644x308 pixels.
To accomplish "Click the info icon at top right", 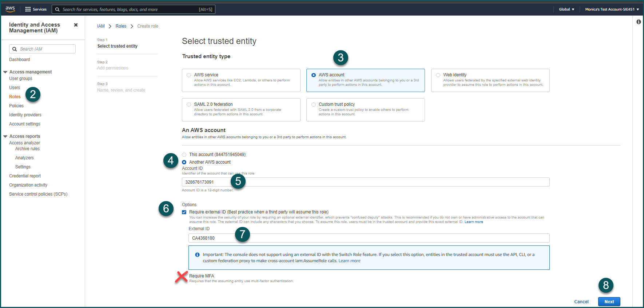I will 639,22.
